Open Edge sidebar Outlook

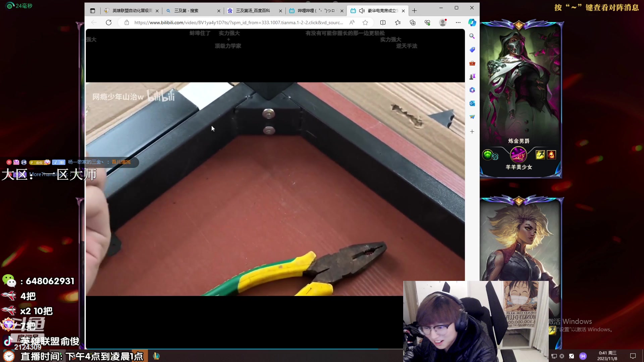coord(472,103)
